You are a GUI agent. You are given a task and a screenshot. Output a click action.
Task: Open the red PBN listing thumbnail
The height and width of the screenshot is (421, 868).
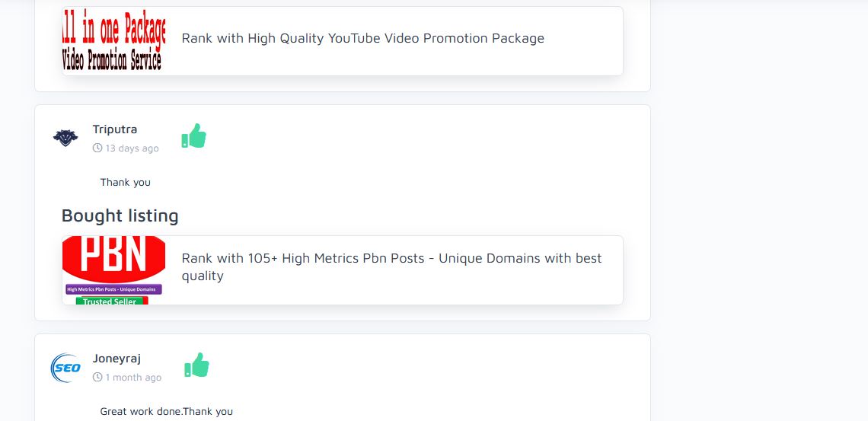pyautogui.click(x=113, y=259)
